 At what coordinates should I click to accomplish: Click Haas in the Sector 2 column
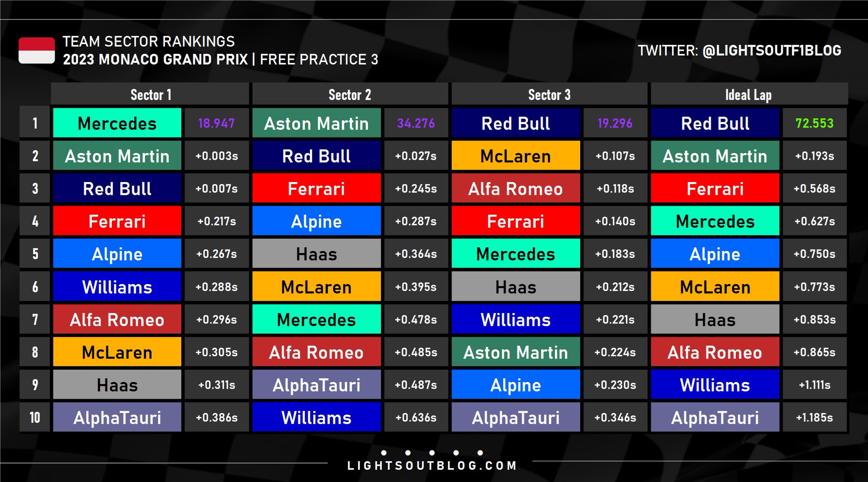tap(317, 253)
